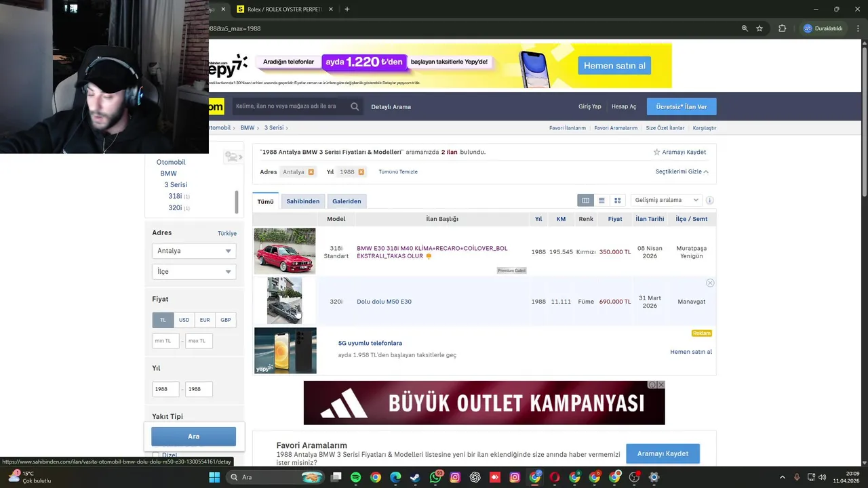The height and width of the screenshot is (488, 868).
Task: Remove the 1988 year filter tag
Action: point(361,172)
